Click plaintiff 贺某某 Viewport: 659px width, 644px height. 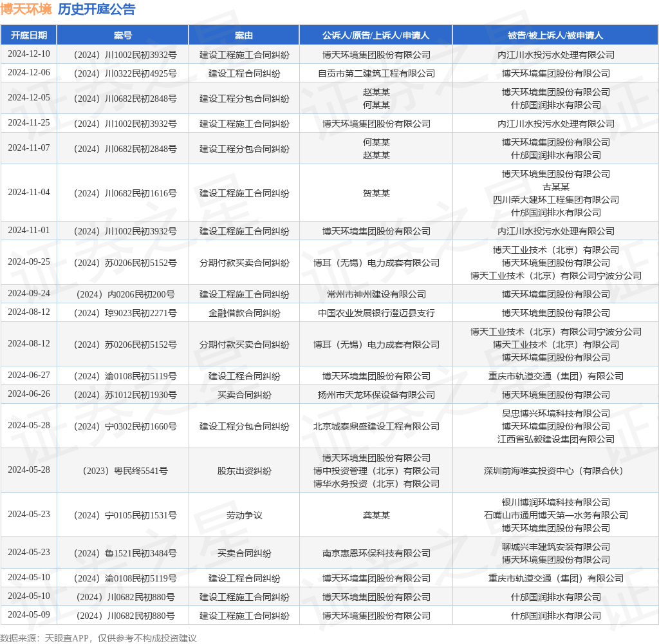(376, 193)
